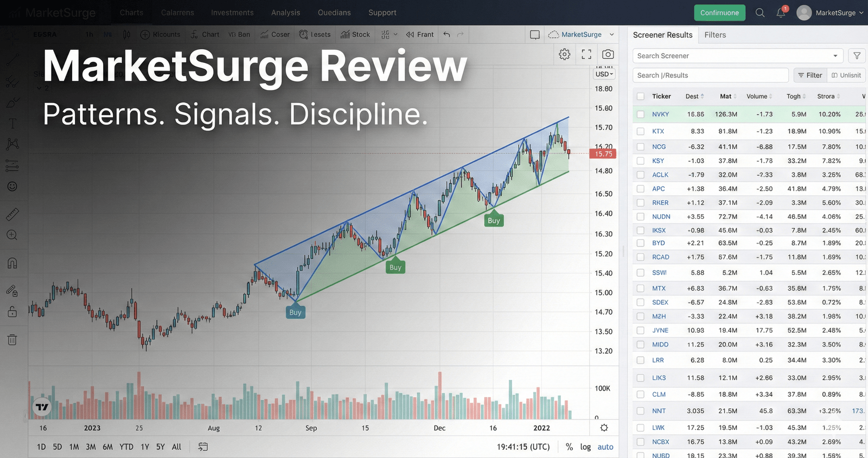The image size is (868, 458).
Task: Open the emoji icons tool
Action: 12,186
